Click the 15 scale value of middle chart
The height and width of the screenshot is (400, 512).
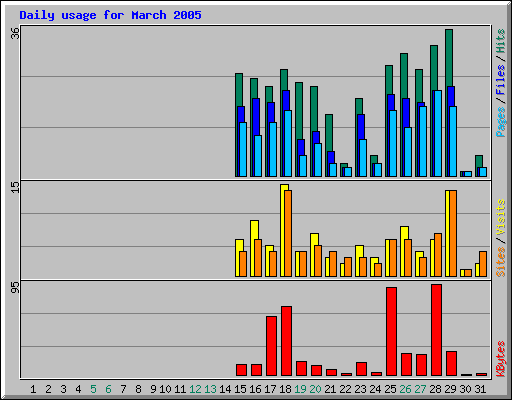tap(15, 187)
